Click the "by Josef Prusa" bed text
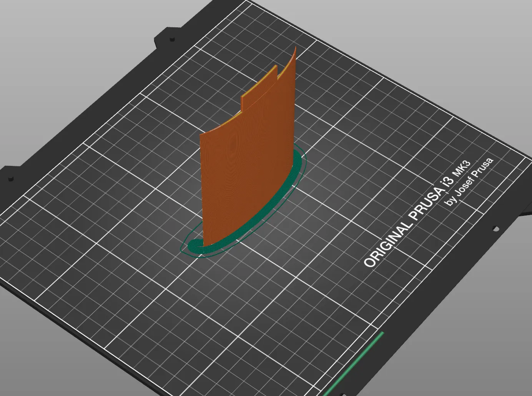The image size is (532, 396). pyautogui.click(x=469, y=181)
